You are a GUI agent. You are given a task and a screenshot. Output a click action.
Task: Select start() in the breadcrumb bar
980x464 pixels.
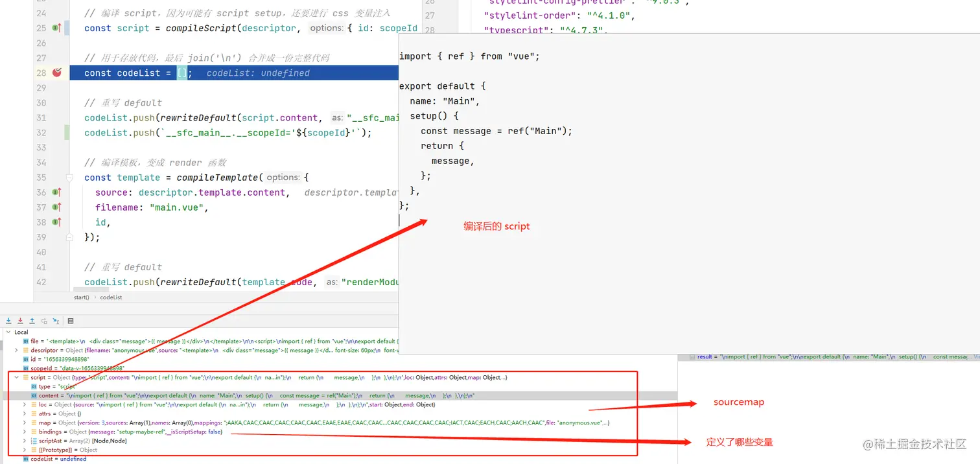(82, 297)
